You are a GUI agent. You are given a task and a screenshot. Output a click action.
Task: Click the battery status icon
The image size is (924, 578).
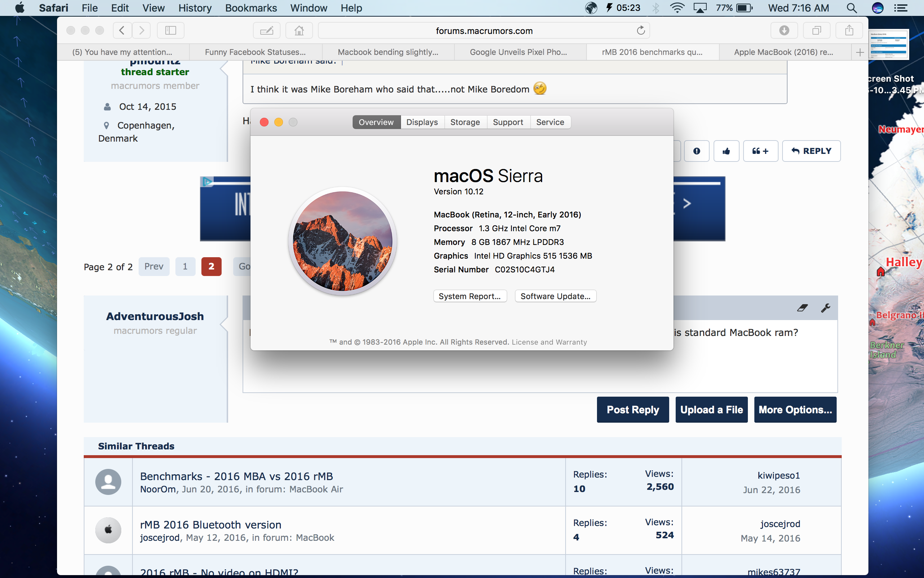point(745,8)
